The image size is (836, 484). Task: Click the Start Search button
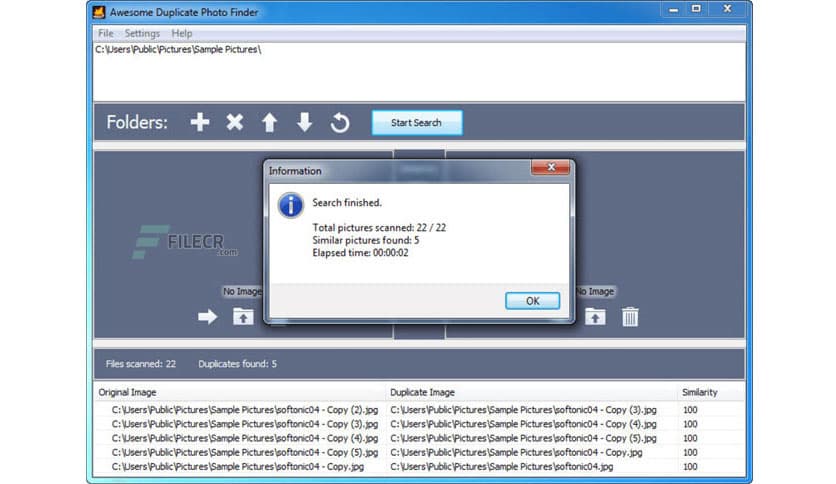tap(417, 123)
